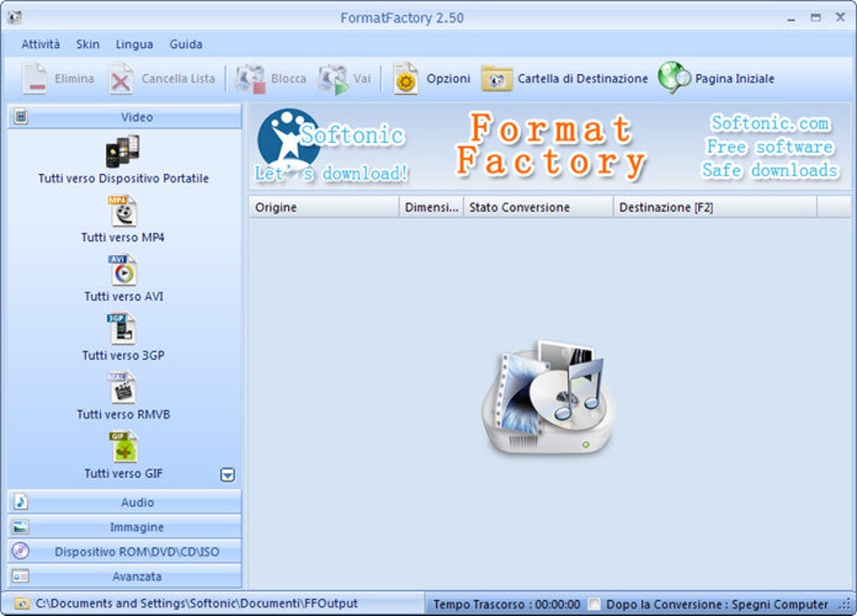Image resolution: width=857 pixels, height=616 pixels.
Task: Click the Destinazione [F2] column header
Action: [x=716, y=208]
